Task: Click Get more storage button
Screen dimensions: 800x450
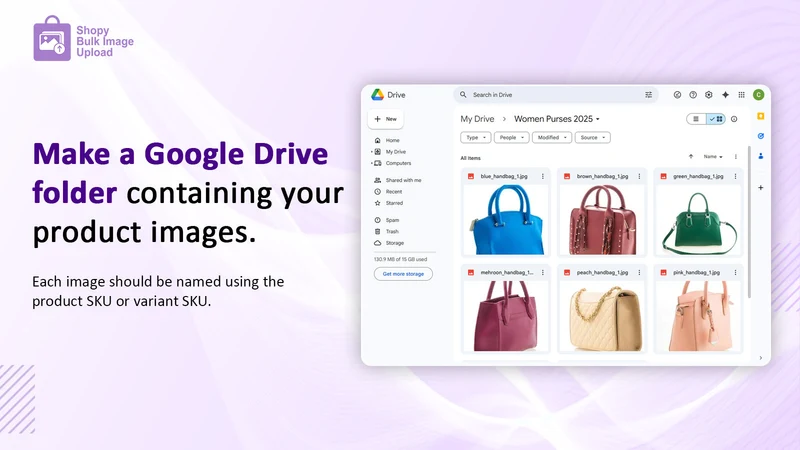Action: coord(403,274)
